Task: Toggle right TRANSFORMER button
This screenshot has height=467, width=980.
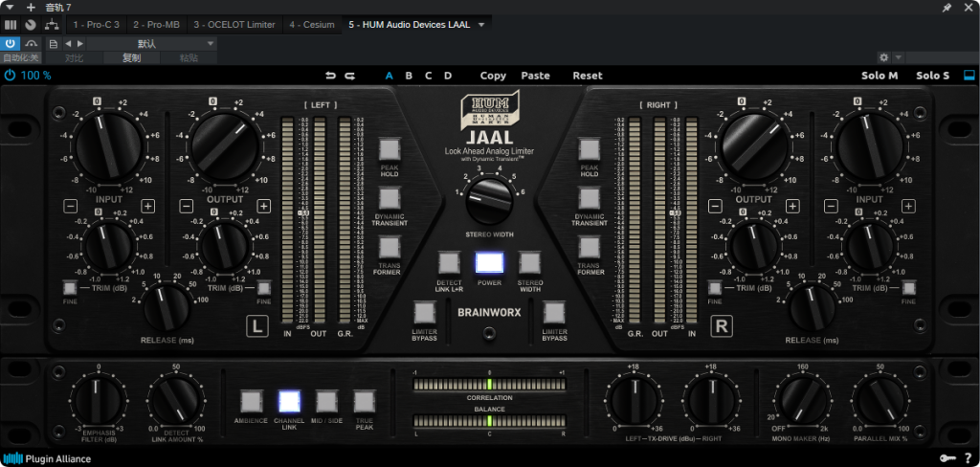Action: click(x=590, y=247)
